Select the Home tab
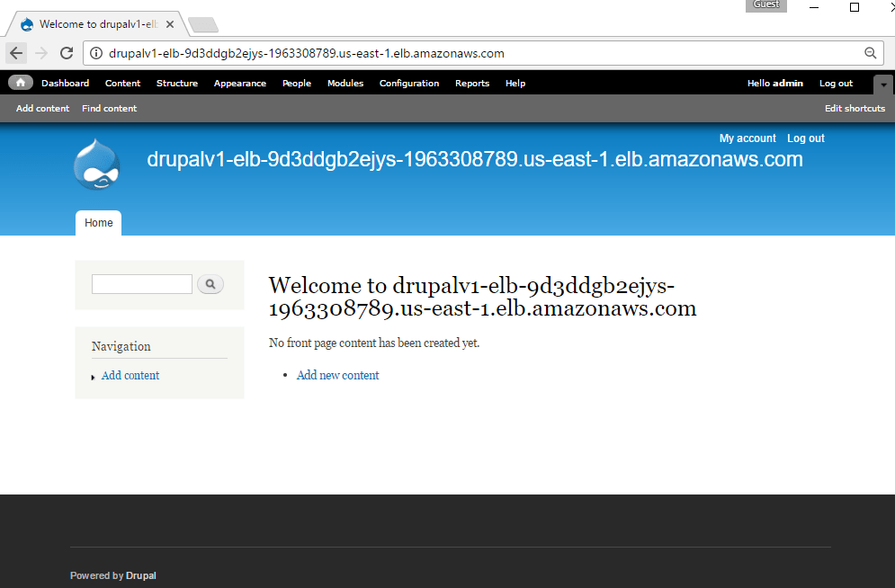895x588 pixels. [x=99, y=223]
